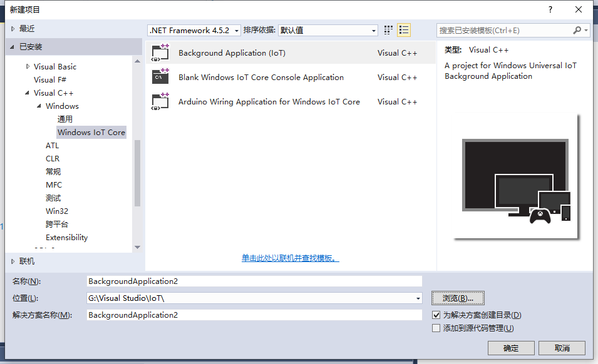The height and width of the screenshot is (364, 598).
Task: Select 常规 template category
Action: [53, 172]
